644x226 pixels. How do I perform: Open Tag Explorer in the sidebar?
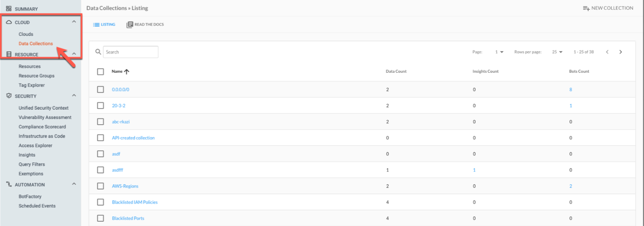[x=32, y=85]
